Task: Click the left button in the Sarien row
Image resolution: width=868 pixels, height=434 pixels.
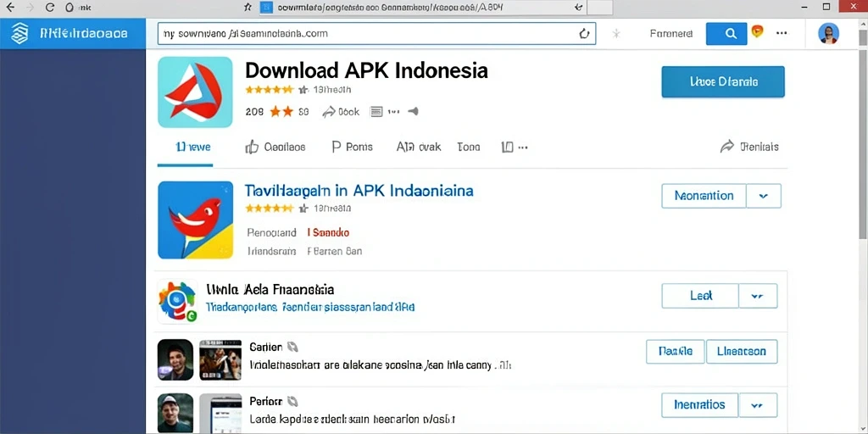Action: coord(676,352)
